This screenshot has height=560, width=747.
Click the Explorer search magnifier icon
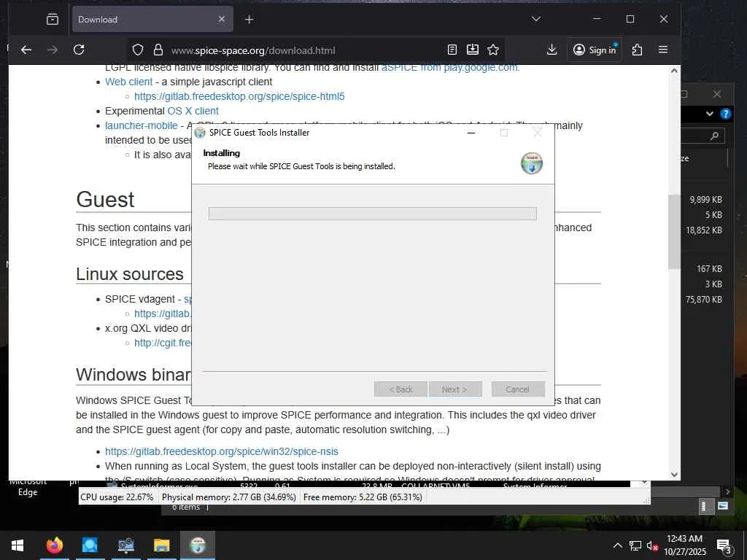tap(715, 136)
